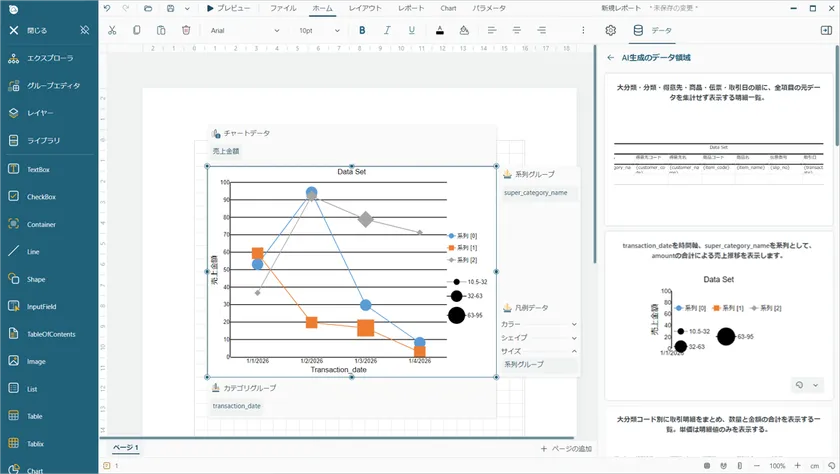Open the Arial font dropdown
Image resolution: width=840 pixels, height=474 pixels.
(x=244, y=31)
